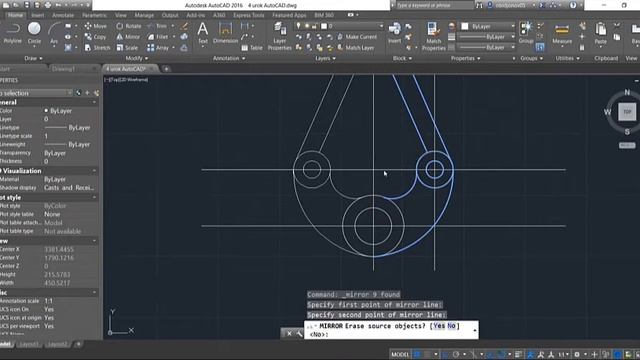Click the object color swatch in Properties panel
Screen dimensions: 640x360
click(x=464, y=26)
